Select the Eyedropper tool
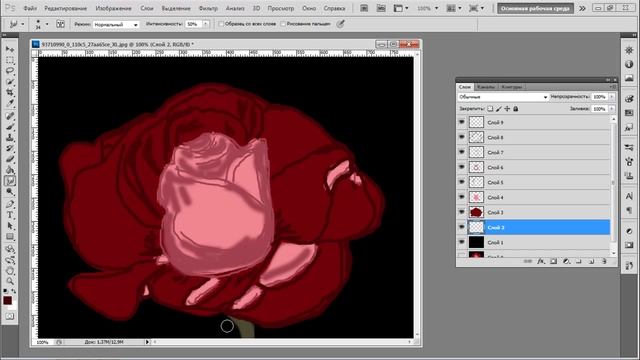The width and height of the screenshot is (640, 360). (x=10, y=103)
